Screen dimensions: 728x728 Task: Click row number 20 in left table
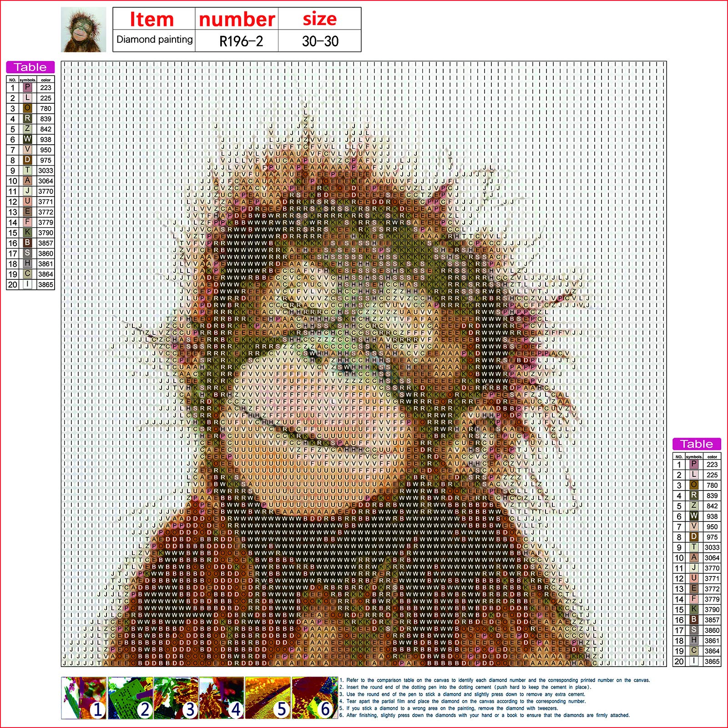pyautogui.click(x=13, y=285)
